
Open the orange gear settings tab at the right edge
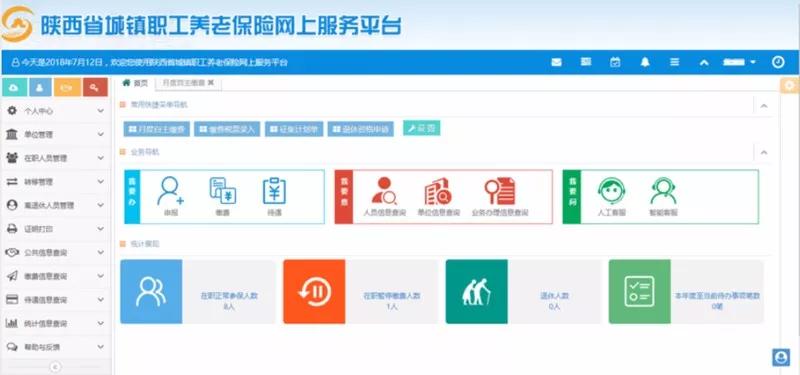point(790,86)
